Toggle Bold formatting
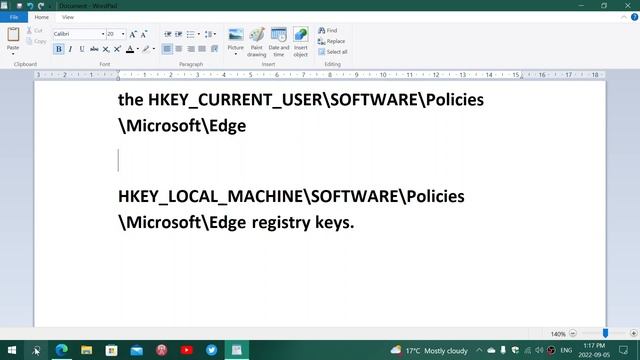The image size is (640, 360). coord(58,49)
